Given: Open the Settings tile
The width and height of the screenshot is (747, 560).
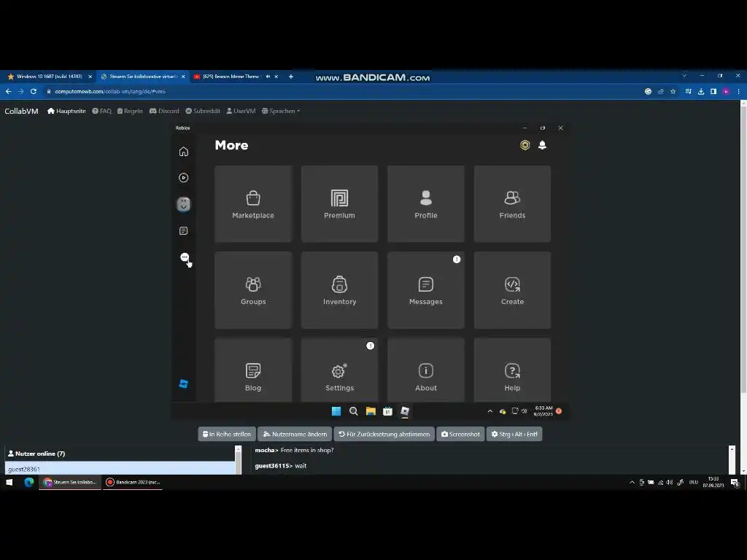Looking at the screenshot, I should click(x=339, y=370).
